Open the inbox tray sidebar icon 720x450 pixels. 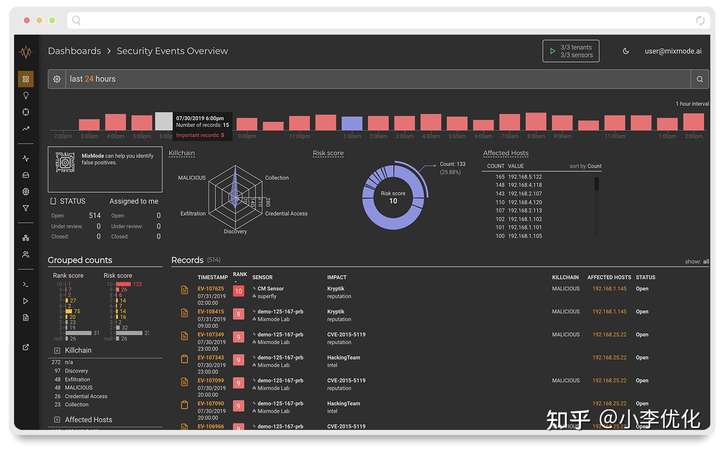point(26,175)
